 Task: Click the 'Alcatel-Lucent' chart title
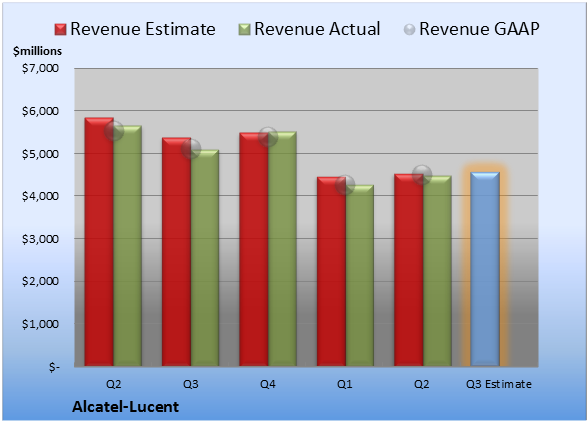point(126,407)
